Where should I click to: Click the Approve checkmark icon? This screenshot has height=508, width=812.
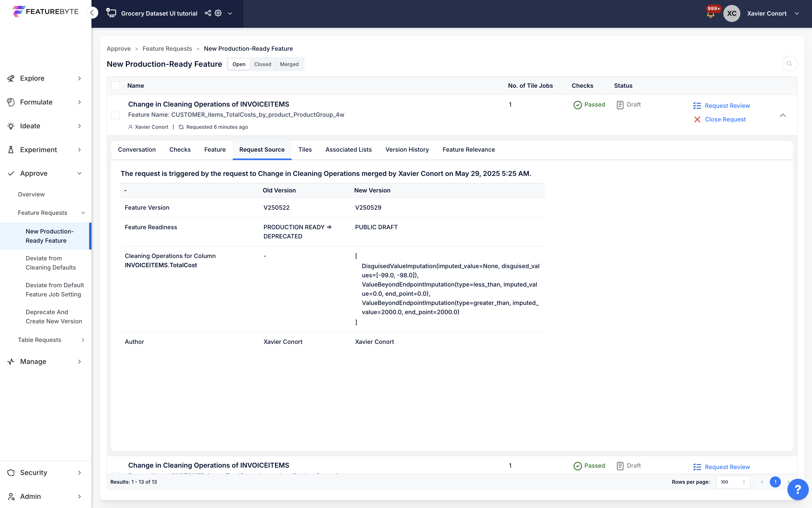click(x=11, y=173)
